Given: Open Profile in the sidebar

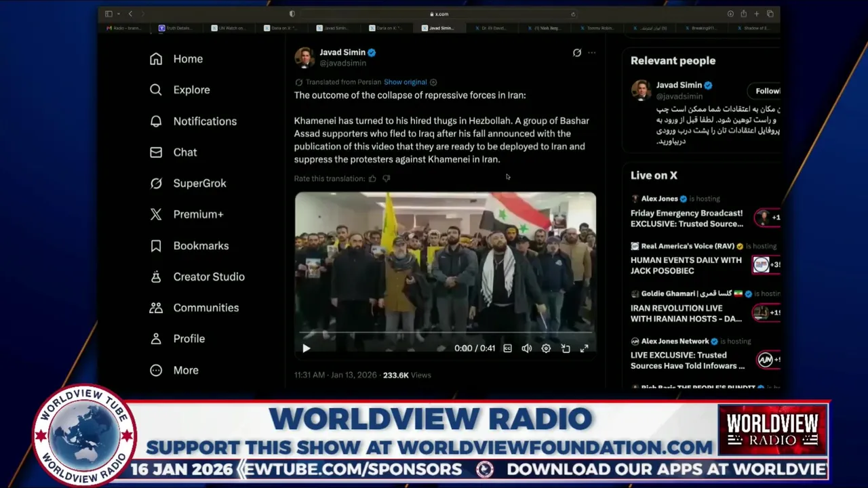Looking at the screenshot, I should [x=177, y=339].
